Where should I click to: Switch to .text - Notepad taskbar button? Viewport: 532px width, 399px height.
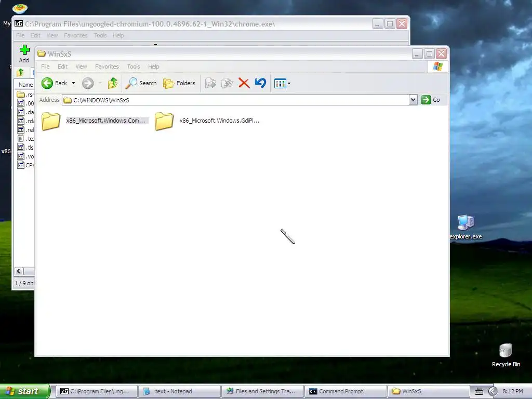[x=179, y=391]
